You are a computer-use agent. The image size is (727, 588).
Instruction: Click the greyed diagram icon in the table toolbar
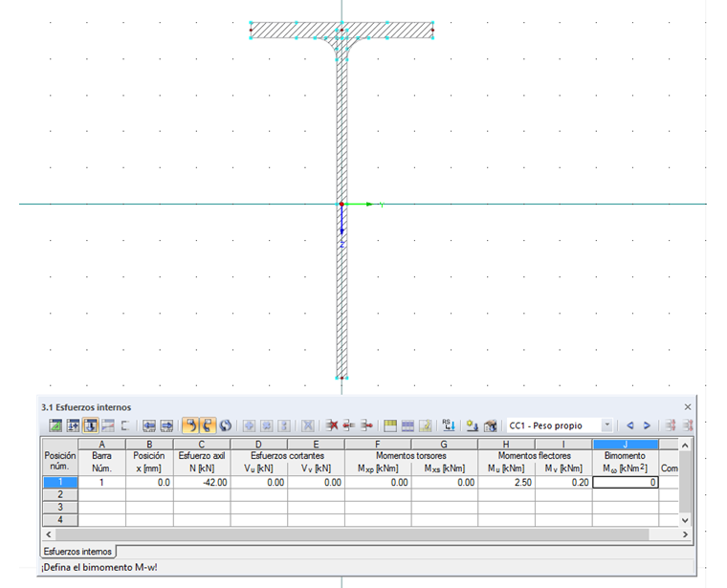(x=107, y=425)
